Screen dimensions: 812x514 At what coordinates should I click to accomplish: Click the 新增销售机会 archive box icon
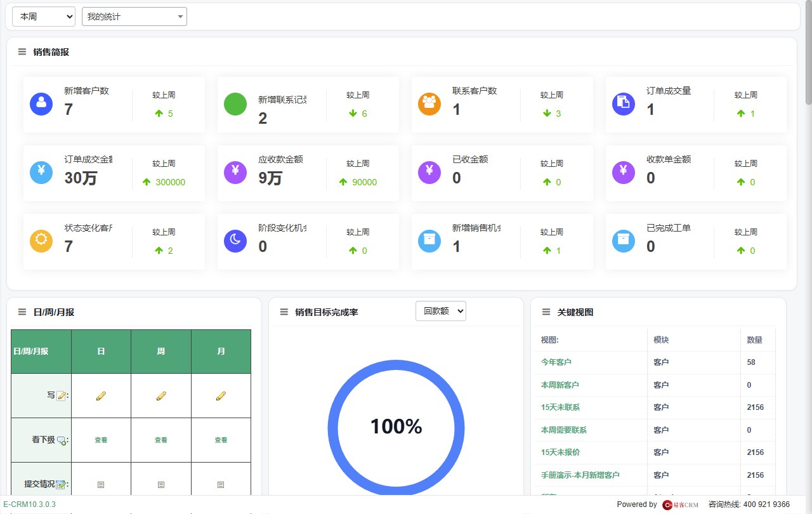coord(429,241)
